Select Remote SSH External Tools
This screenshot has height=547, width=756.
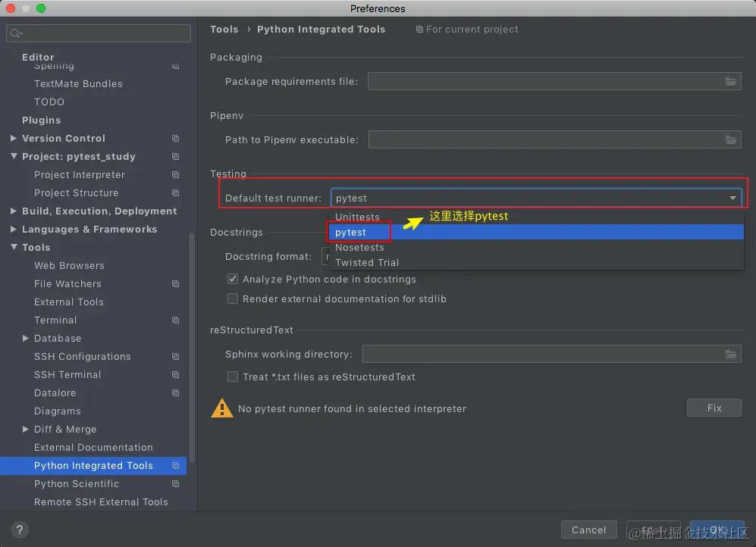pyautogui.click(x=101, y=502)
